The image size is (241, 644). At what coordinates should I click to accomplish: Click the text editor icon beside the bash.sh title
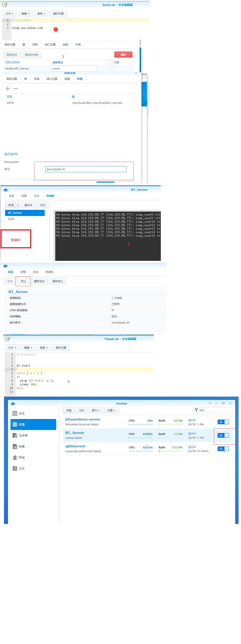pos(5,5)
